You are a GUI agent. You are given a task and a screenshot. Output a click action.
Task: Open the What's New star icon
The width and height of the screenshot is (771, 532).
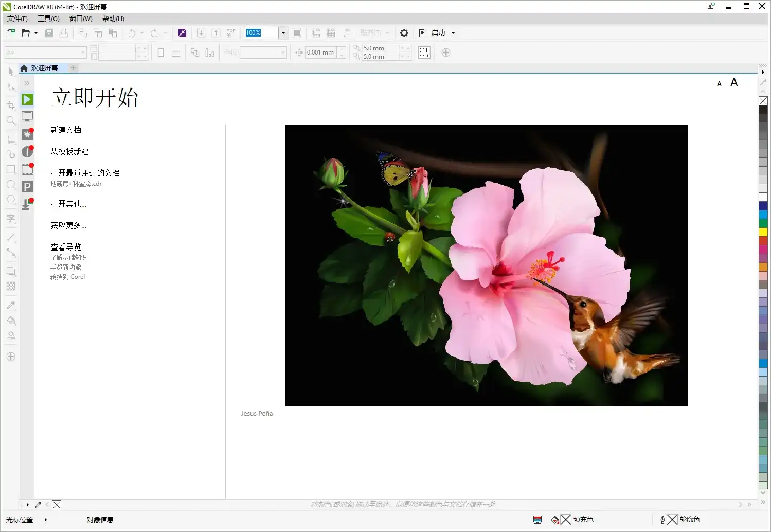(27, 134)
